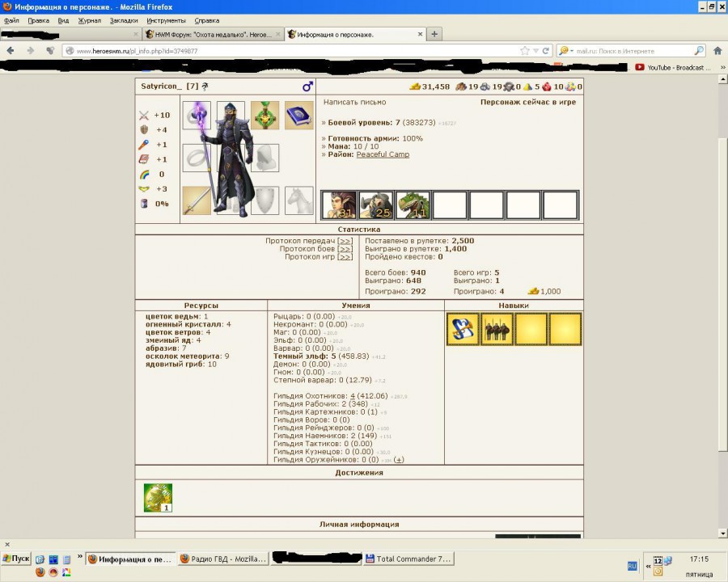728x582 pixels.
Task: Click the army creature thumbnail numbered 25
Action: point(376,205)
